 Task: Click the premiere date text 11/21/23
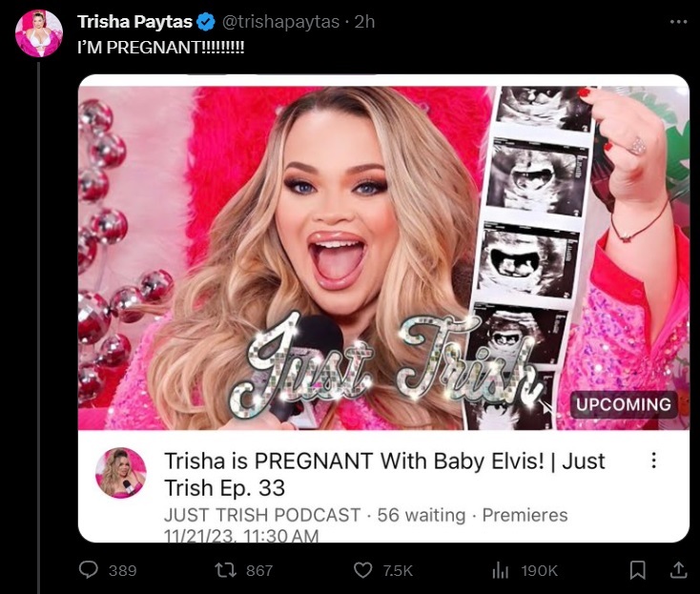click(x=198, y=535)
